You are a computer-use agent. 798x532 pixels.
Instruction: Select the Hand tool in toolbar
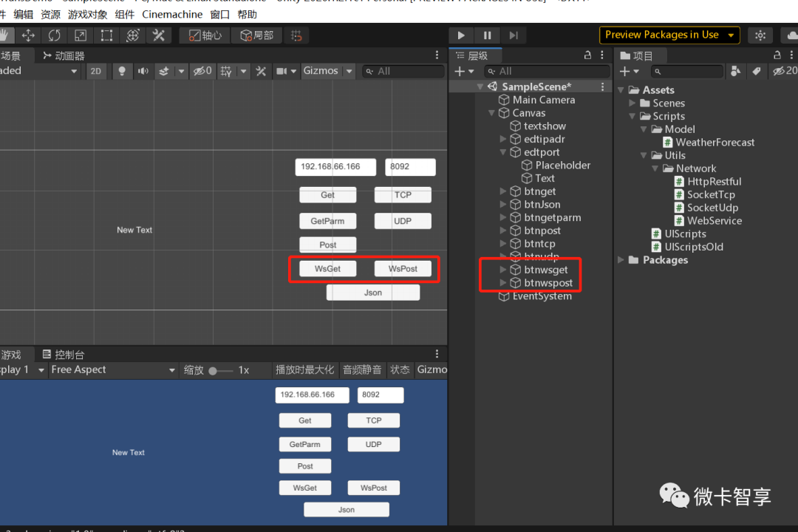point(4,35)
